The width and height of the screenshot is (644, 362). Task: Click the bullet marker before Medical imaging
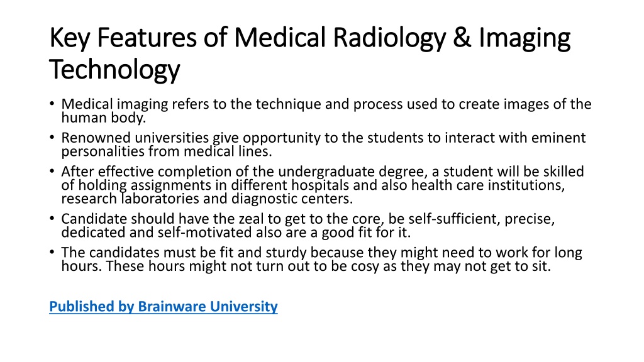(52, 104)
